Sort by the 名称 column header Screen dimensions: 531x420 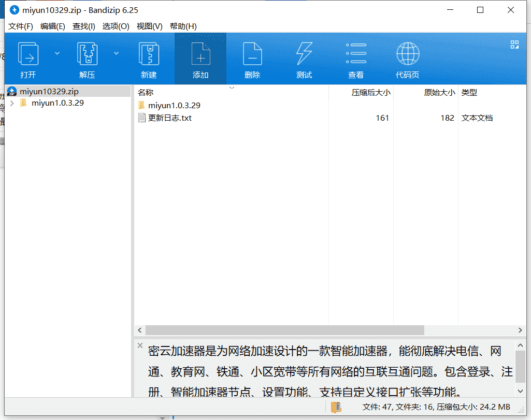(146, 92)
